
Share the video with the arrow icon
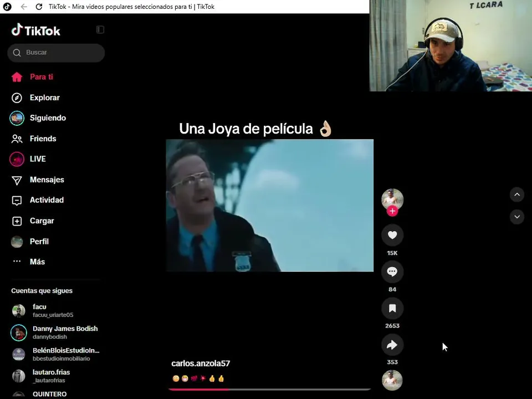click(392, 345)
